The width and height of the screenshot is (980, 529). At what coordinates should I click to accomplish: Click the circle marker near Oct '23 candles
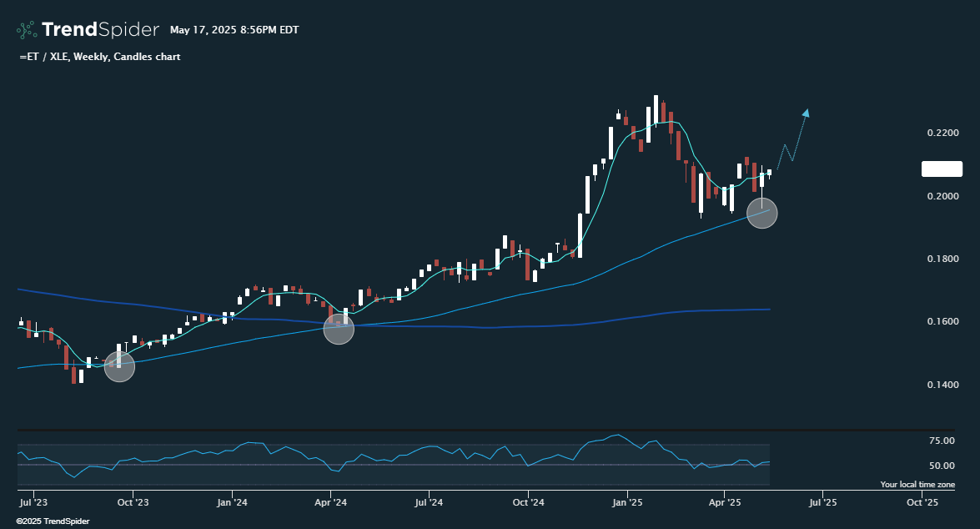click(119, 366)
